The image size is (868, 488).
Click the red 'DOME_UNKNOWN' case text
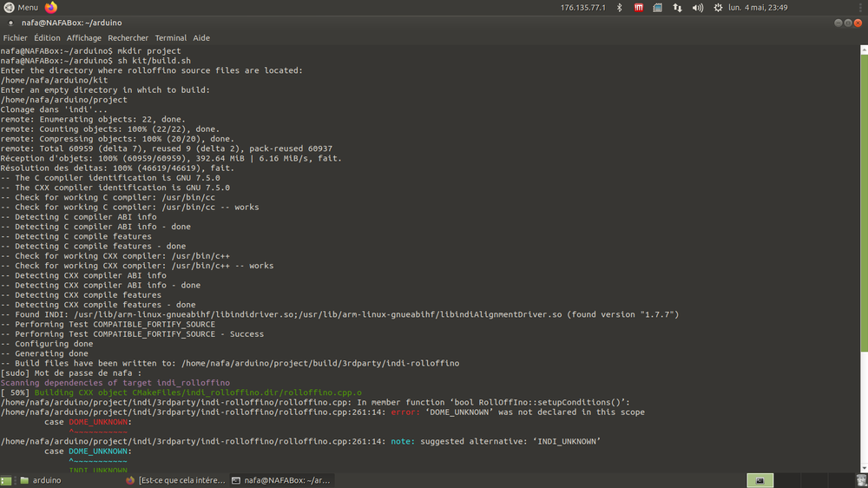coord(98,422)
